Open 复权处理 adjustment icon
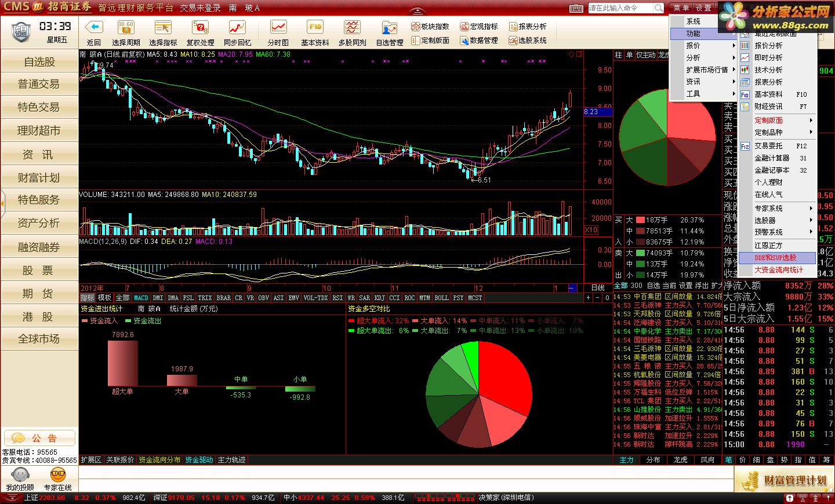Screen dimensions: 835x504 (x=200, y=28)
